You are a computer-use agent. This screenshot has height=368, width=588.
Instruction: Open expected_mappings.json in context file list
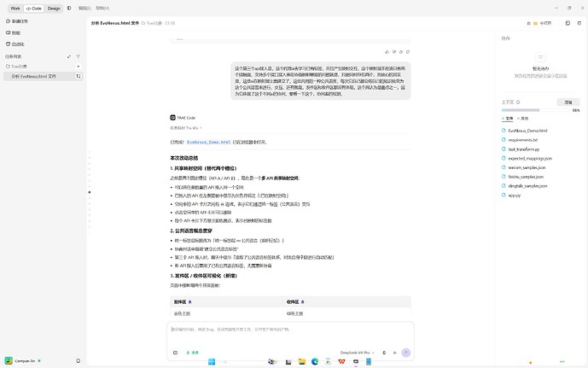(x=530, y=158)
